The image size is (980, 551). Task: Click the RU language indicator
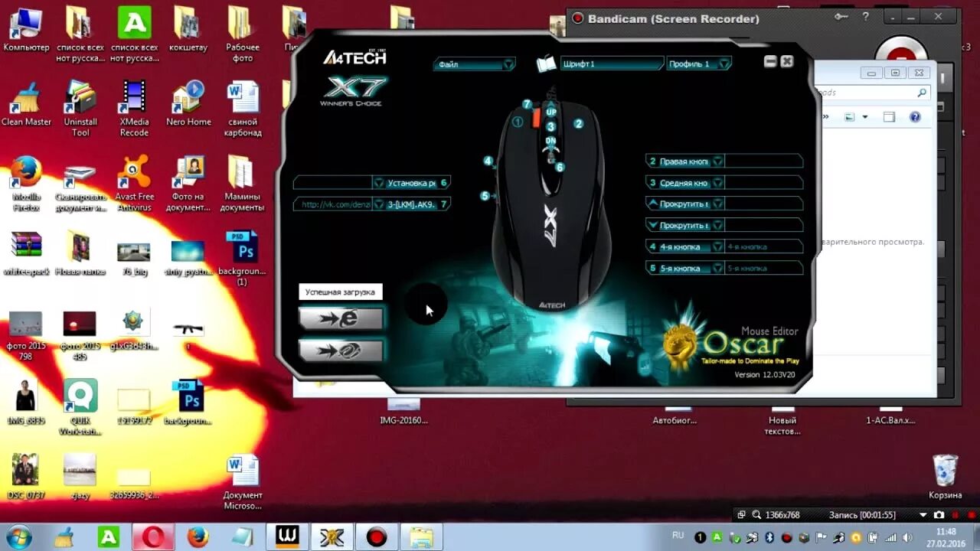coord(678,536)
